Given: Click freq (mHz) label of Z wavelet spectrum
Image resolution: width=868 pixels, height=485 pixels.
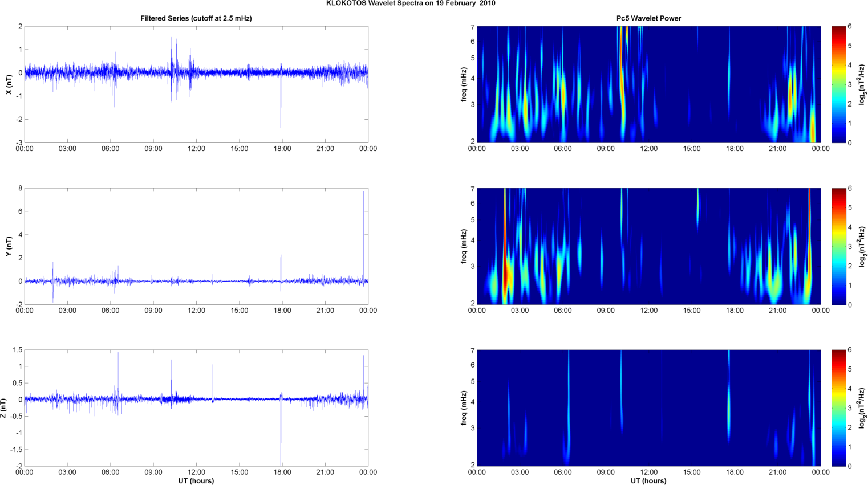Looking at the screenshot, I should click(464, 408).
